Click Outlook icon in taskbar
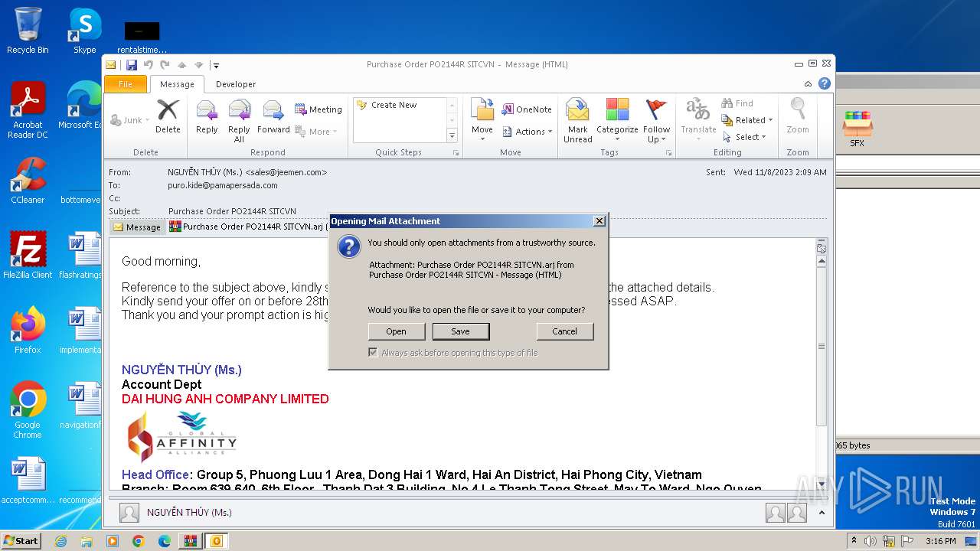Image resolution: width=980 pixels, height=551 pixels. point(217,541)
